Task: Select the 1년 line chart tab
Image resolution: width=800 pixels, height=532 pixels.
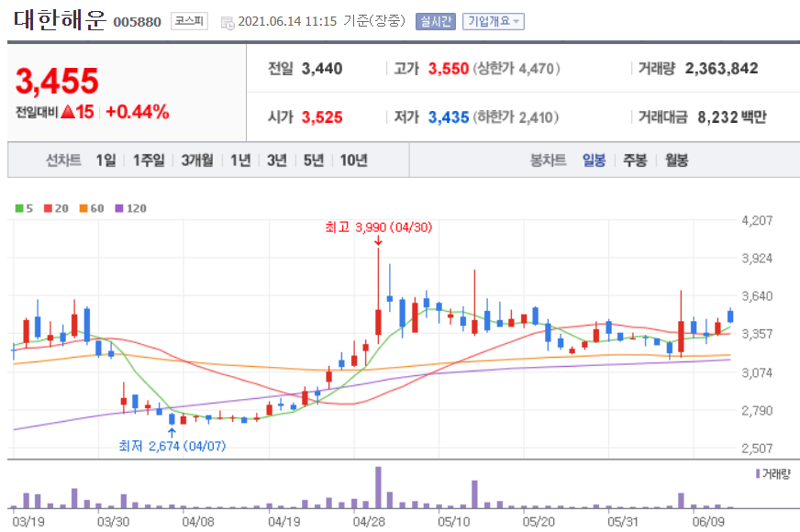Action: click(x=240, y=161)
